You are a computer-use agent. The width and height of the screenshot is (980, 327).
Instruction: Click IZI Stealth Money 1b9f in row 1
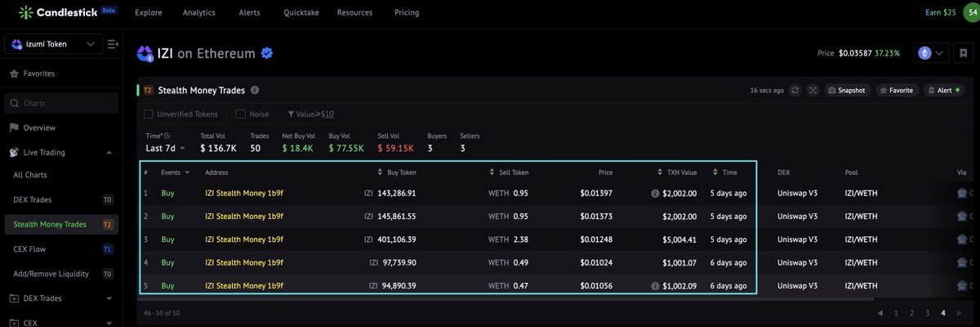pos(244,194)
